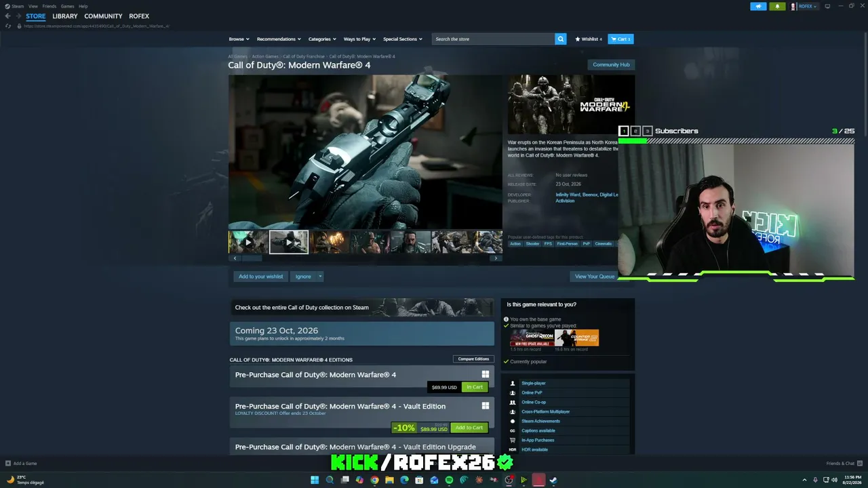Show hidden system tray icons
The height and width of the screenshot is (488, 868).
pos(805,480)
